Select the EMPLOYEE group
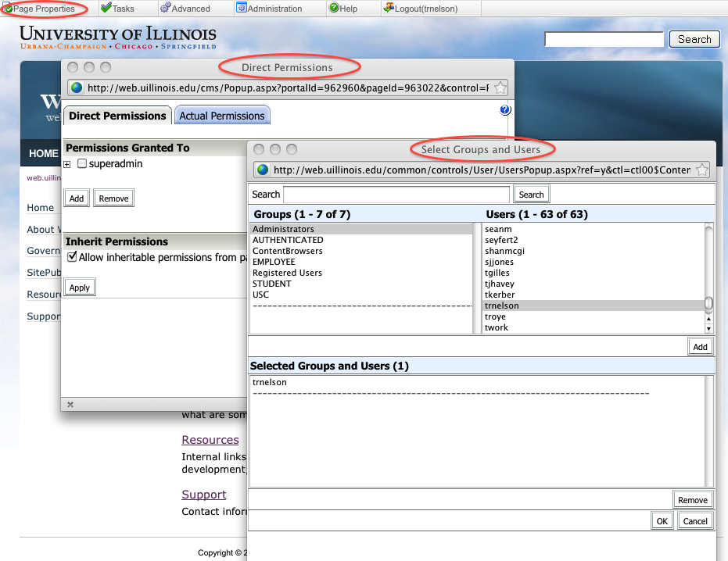Viewport: 728px width, 561px height. pyautogui.click(x=361, y=262)
